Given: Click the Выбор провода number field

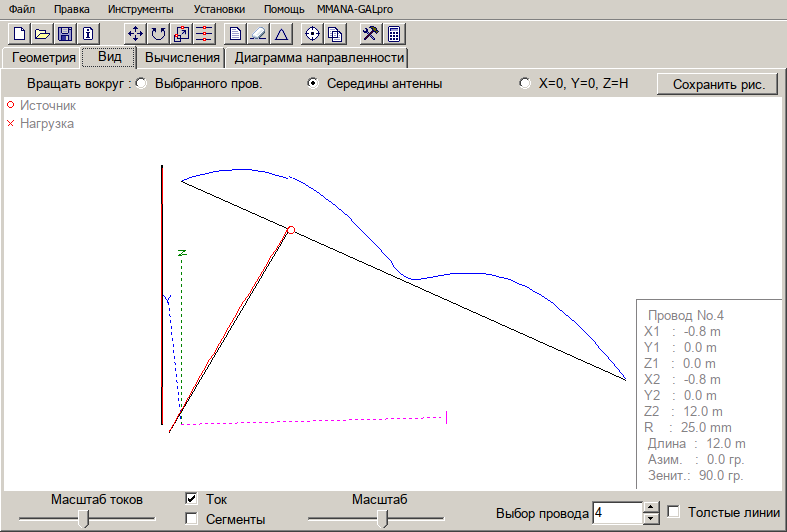Looking at the screenshot, I should 617,513.
